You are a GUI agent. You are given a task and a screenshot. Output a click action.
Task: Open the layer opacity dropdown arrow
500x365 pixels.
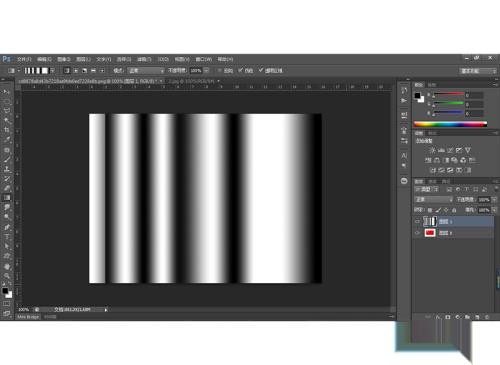[494, 199]
